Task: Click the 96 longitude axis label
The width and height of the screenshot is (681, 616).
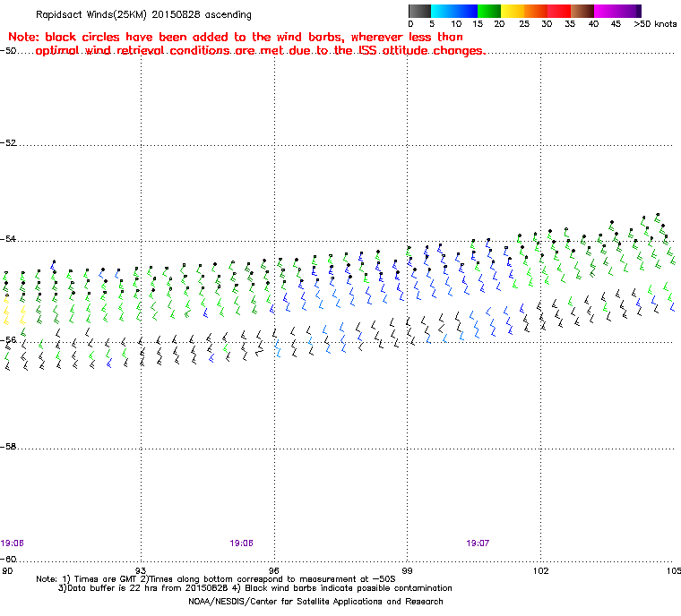Action: coord(273,570)
